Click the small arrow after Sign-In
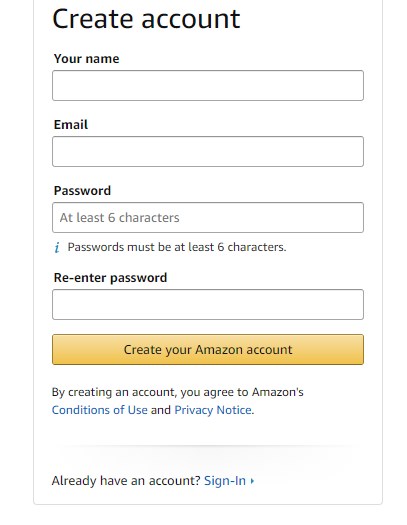Screen dimensions: 407x525 [252, 481]
